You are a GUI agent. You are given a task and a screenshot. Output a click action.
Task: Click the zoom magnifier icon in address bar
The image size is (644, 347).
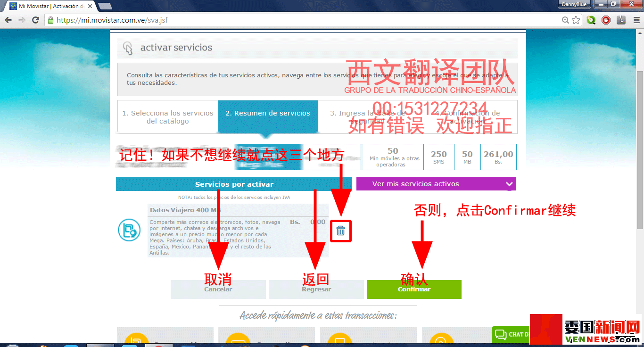click(565, 20)
